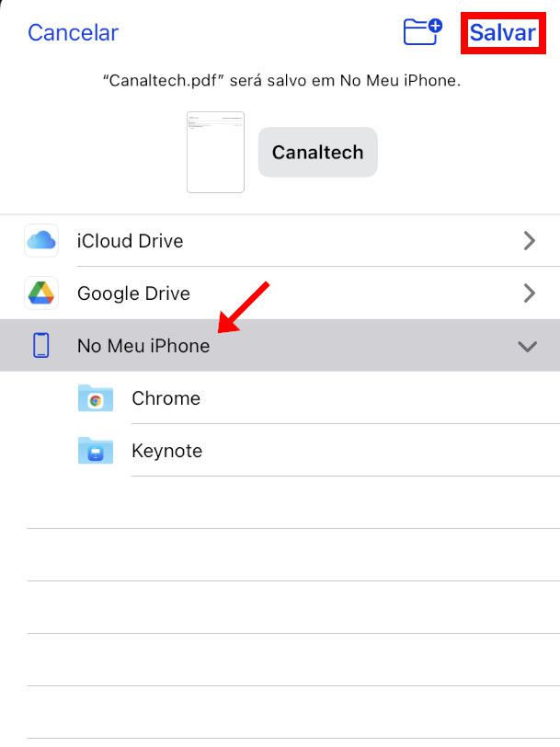Choose the Google Drive location row

click(280, 293)
